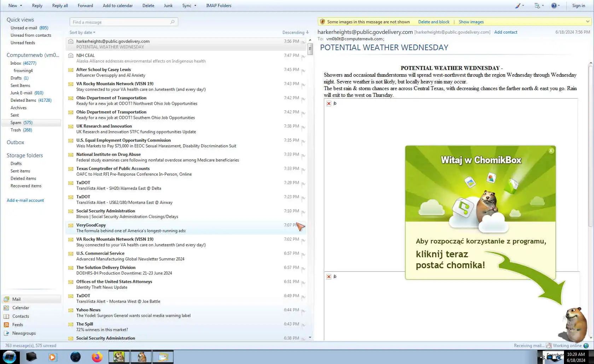Click the Find a message search field
594x364 pixels.
124,22
